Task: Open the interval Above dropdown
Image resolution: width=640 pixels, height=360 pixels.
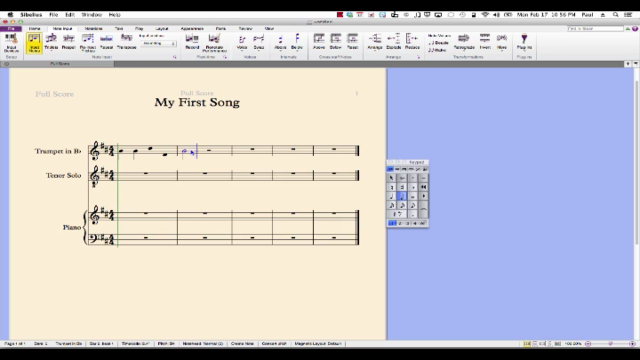Action: coord(280,42)
